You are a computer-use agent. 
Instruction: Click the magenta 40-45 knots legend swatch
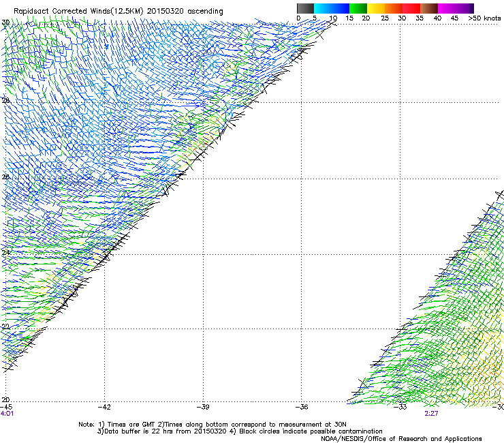click(x=447, y=8)
